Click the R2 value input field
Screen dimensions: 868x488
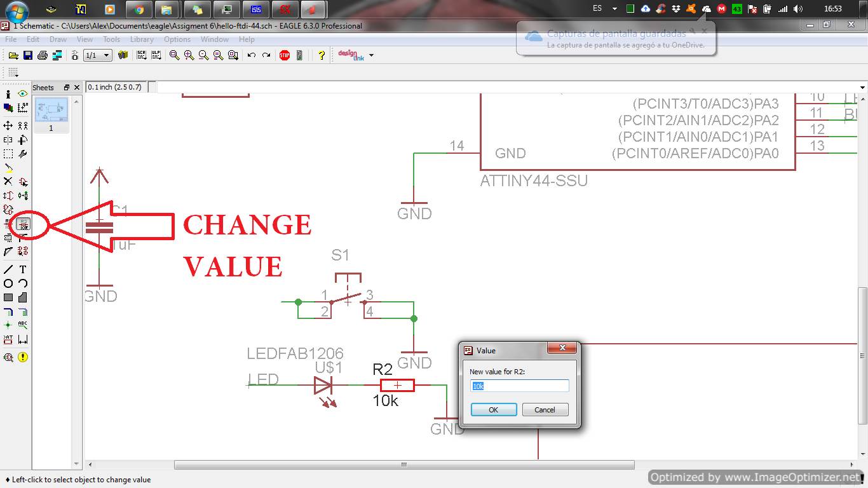click(x=520, y=386)
